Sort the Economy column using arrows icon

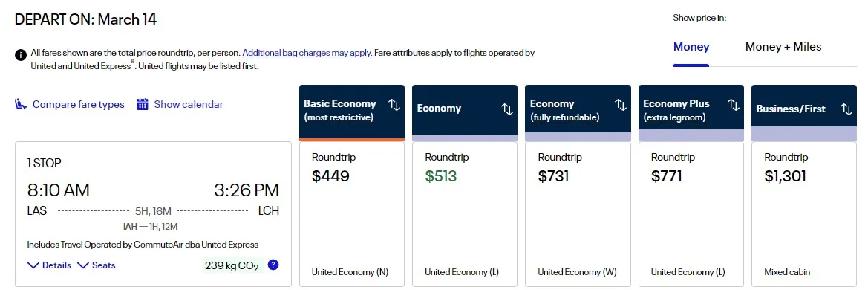click(507, 109)
